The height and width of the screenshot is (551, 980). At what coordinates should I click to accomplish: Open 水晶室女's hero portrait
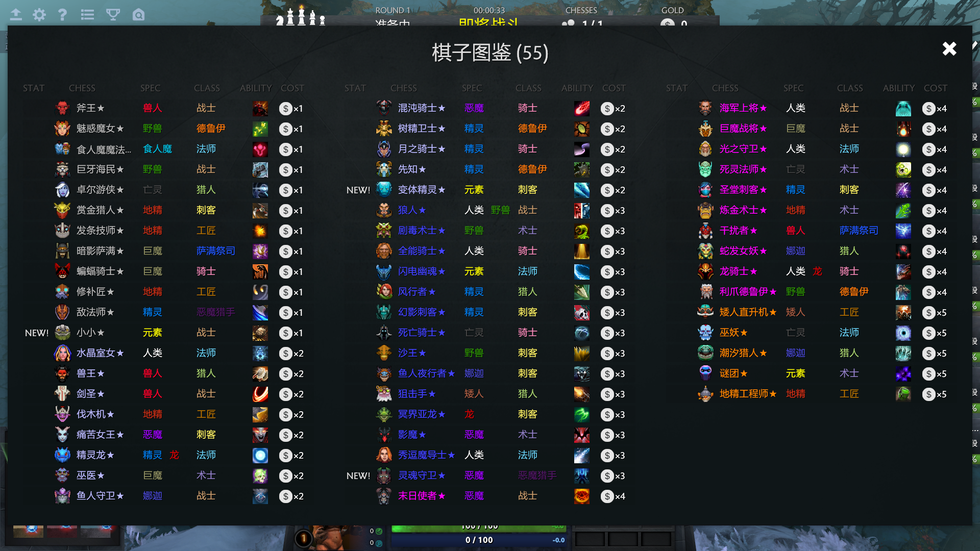click(62, 353)
